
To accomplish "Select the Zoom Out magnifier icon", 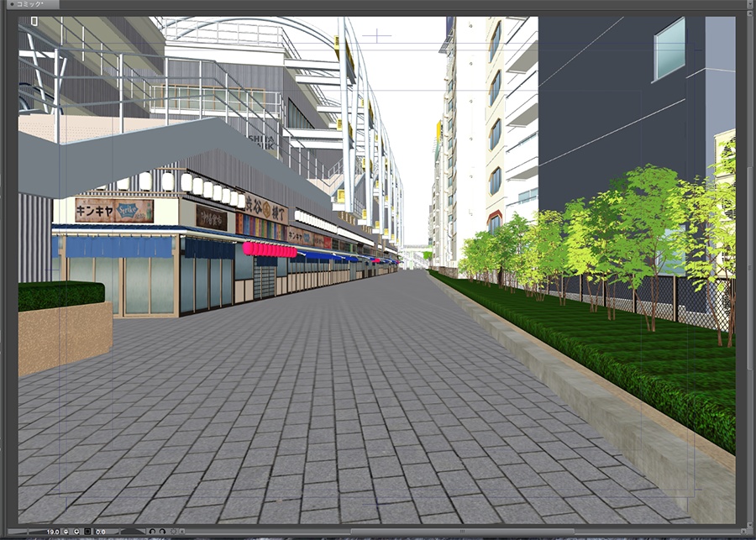I will pos(65,531).
